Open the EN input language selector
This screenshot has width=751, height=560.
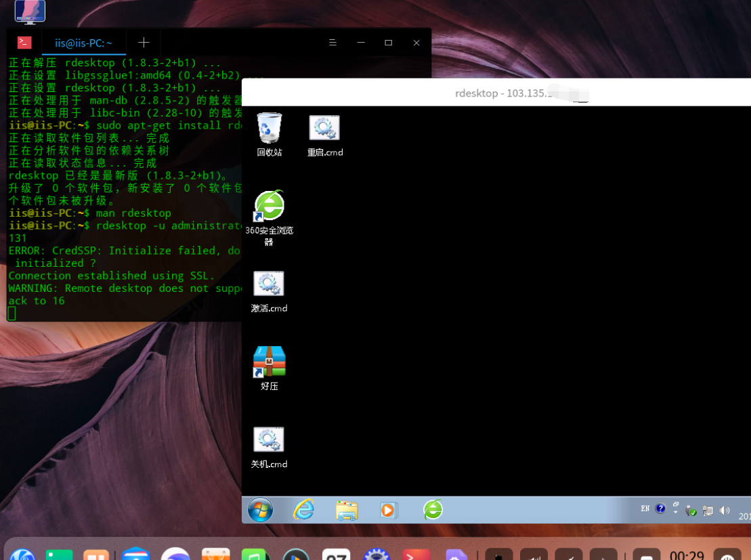coord(645,509)
